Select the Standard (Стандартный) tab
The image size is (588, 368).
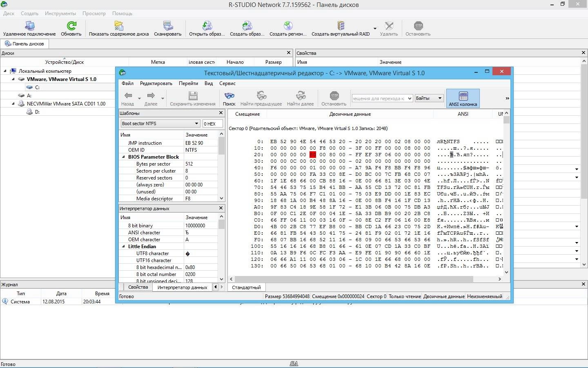click(x=246, y=287)
